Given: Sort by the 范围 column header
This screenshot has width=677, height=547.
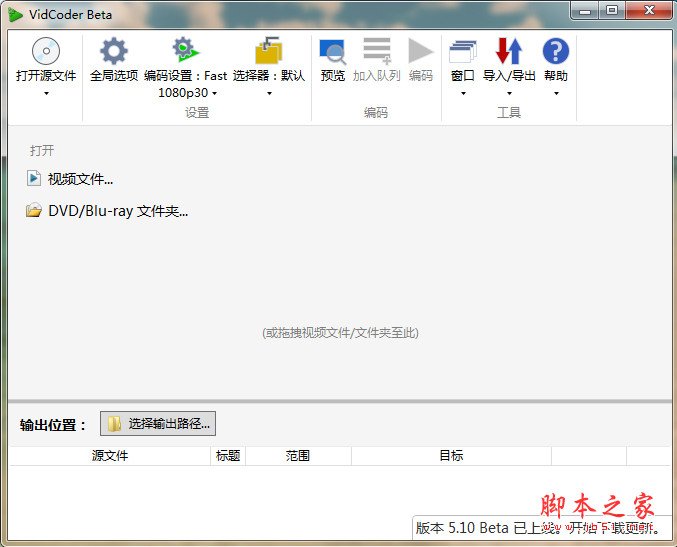Looking at the screenshot, I should pyautogui.click(x=298, y=455).
